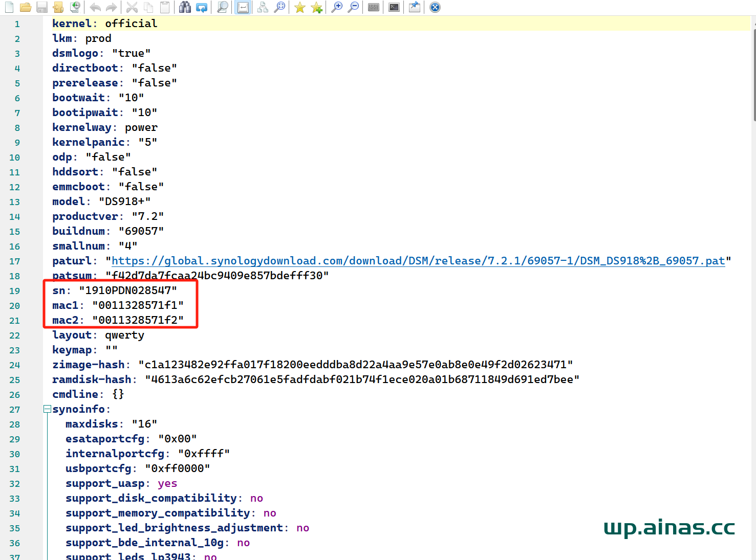Add a bookmark with the star icon

[300, 7]
